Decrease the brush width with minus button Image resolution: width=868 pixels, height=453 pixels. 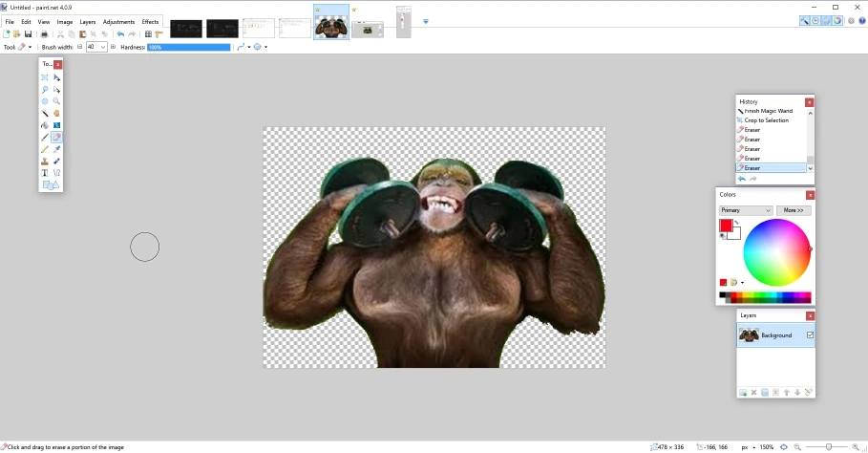[79, 47]
